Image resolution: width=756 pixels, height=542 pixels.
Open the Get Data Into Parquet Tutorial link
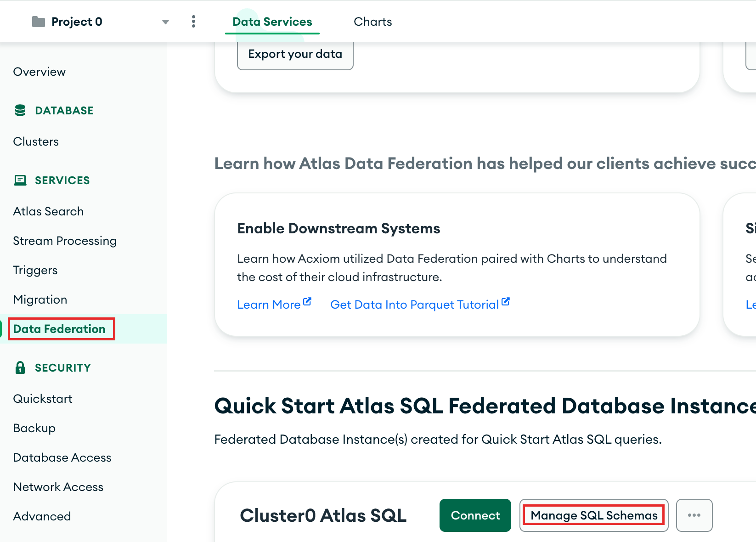(414, 305)
